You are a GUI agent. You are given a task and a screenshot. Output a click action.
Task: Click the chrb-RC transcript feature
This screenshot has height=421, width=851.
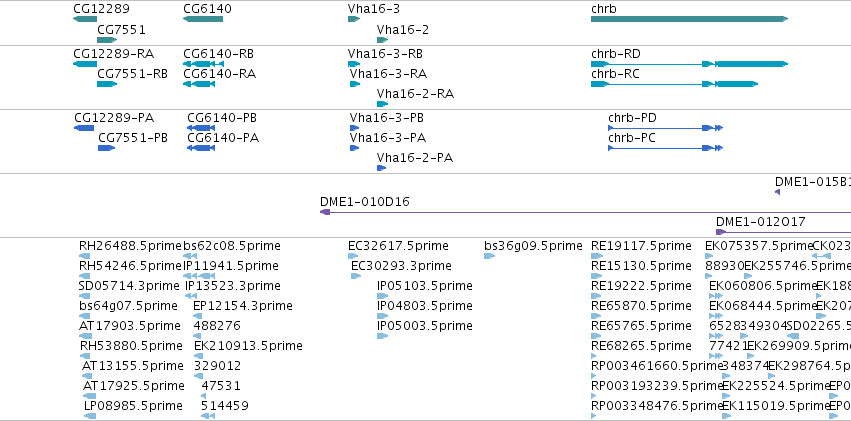[675, 84]
